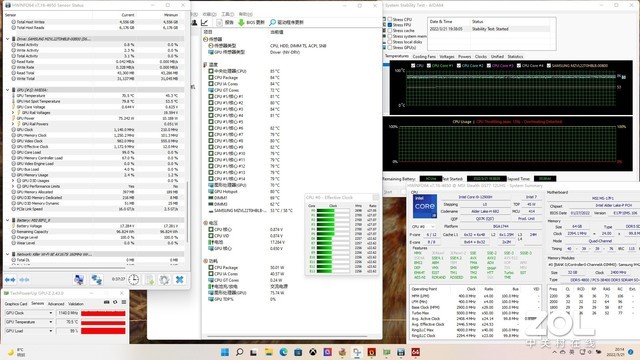Click the BIOS 更新 button label

pyautogui.click(x=255, y=22)
